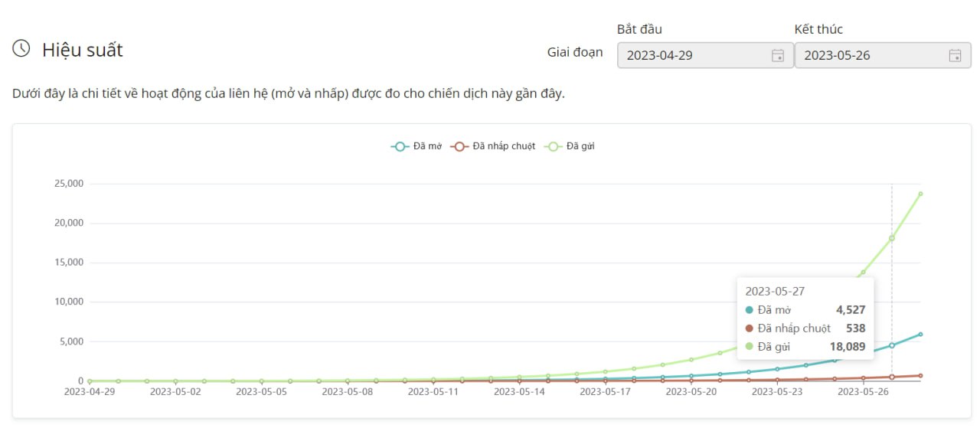Click the last Đã mở data point on teal line
Image resolution: width=980 pixels, height=428 pixels.
tap(920, 334)
